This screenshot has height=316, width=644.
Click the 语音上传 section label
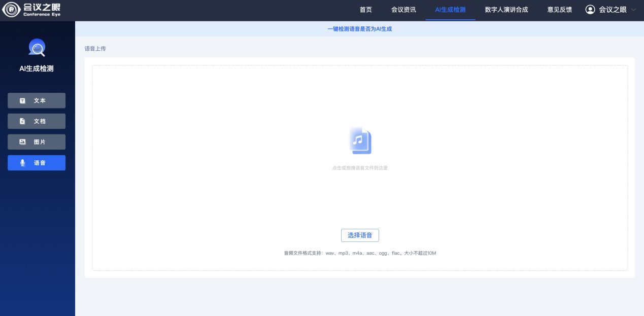click(95, 49)
